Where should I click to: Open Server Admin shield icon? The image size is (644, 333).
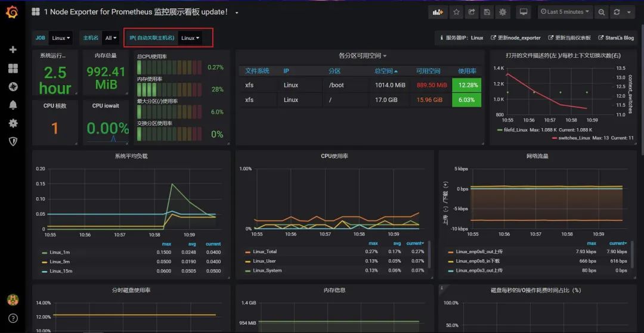click(x=13, y=141)
